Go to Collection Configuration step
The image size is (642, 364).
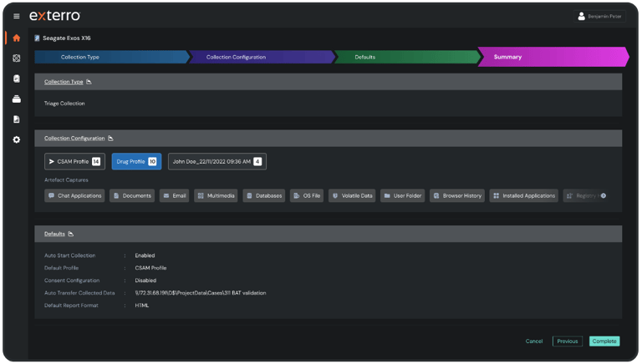(x=261, y=58)
